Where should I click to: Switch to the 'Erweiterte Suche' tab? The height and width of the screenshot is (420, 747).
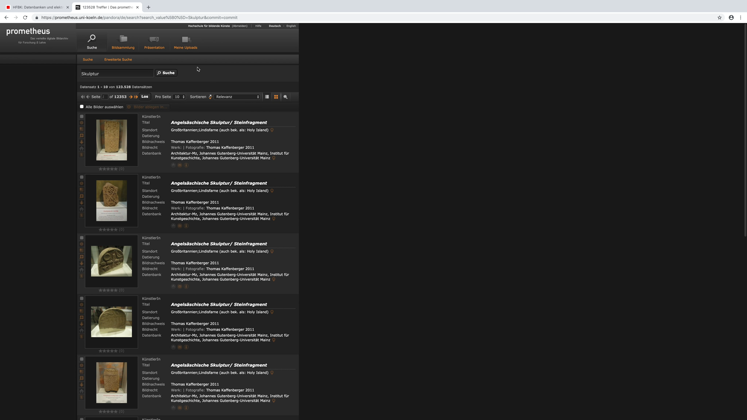click(x=118, y=60)
